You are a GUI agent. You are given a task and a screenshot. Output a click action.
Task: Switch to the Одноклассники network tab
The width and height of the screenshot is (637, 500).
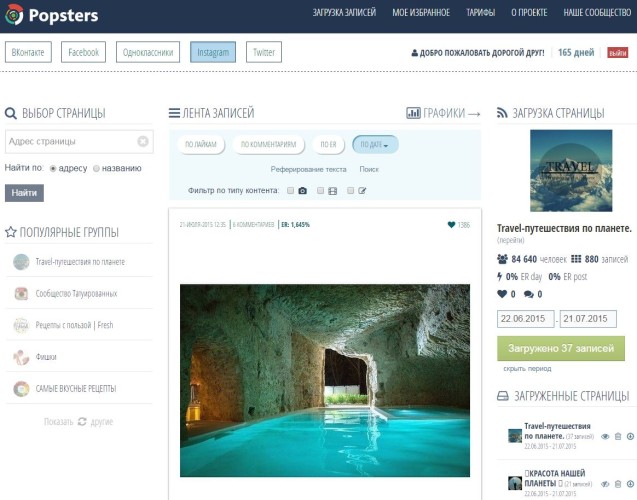tap(148, 52)
